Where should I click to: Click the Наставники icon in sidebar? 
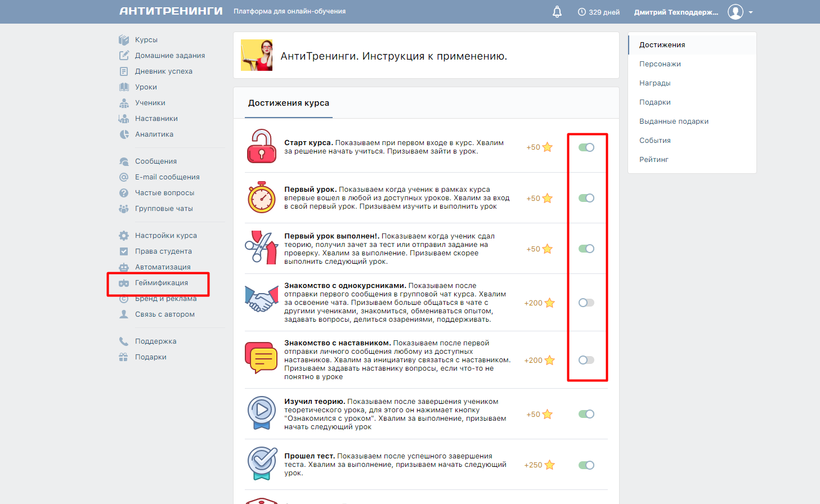click(x=124, y=119)
